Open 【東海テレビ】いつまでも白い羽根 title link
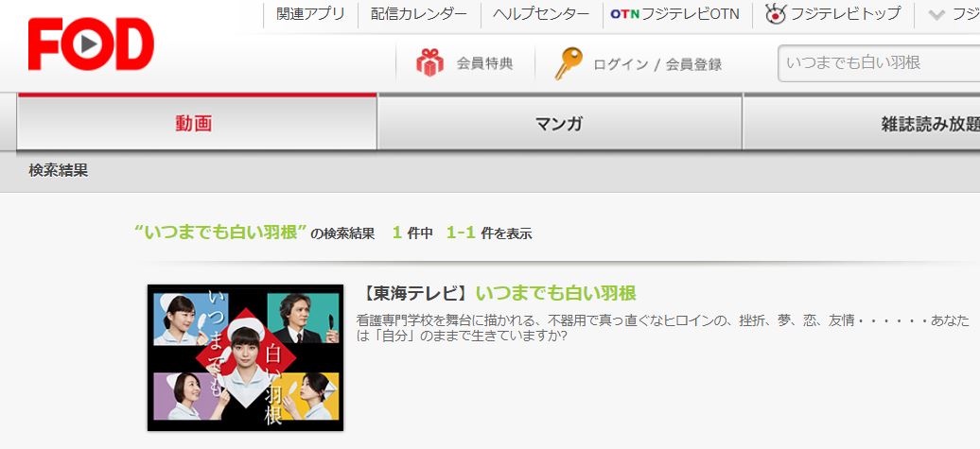 pyautogui.click(x=499, y=293)
